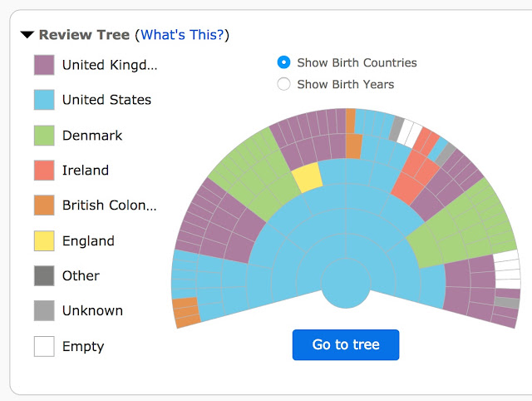This screenshot has height=401, width=532.
Task: Click the United Kingdom purple legend swatch
Action: point(44,65)
